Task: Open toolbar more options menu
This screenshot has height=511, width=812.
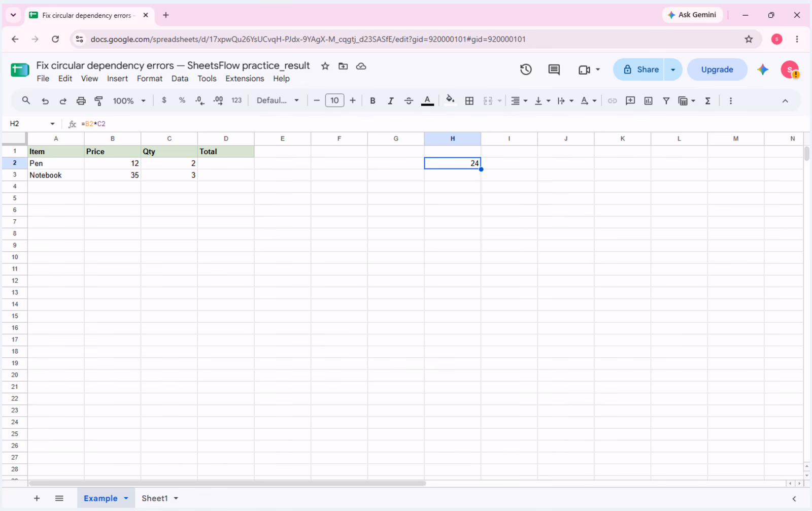Action: pyautogui.click(x=731, y=100)
